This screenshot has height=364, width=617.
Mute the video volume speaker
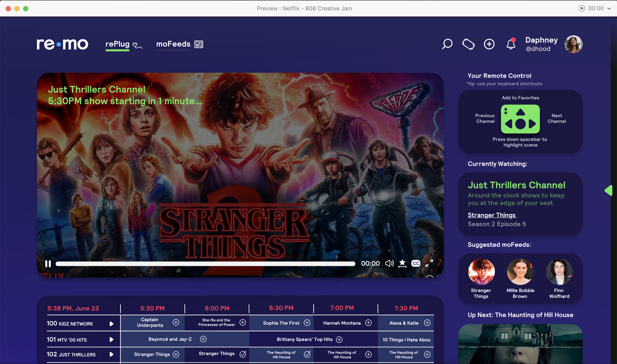click(x=389, y=264)
